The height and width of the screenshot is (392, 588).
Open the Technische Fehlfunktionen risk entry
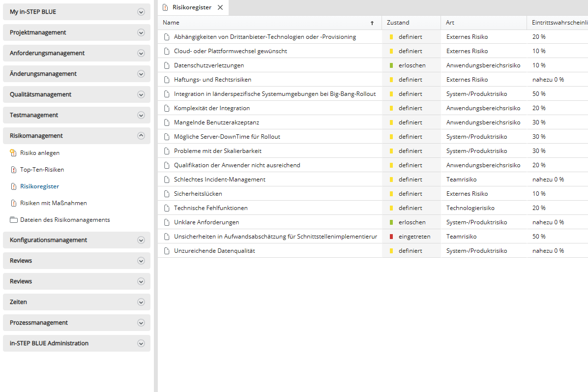tap(210, 208)
